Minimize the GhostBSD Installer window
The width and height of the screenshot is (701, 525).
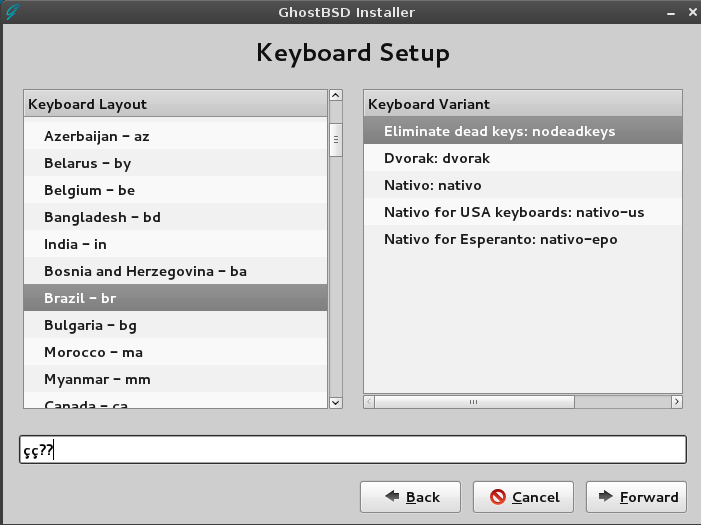(671, 13)
